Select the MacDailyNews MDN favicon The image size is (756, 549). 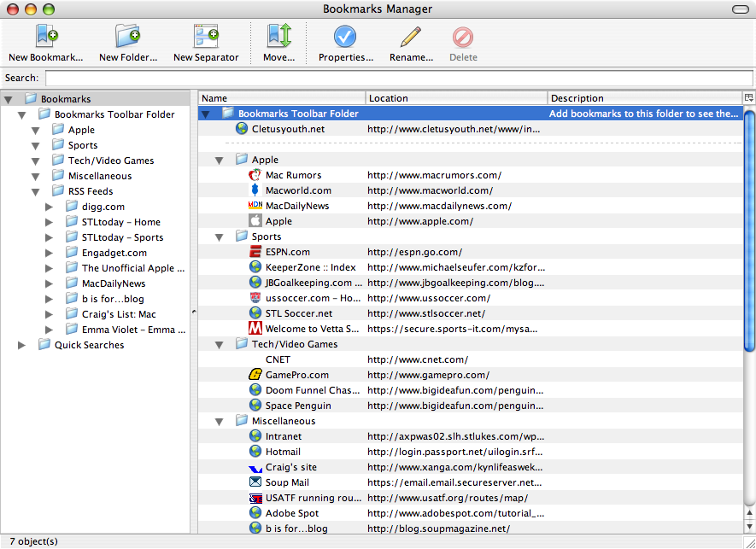click(255, 205)
